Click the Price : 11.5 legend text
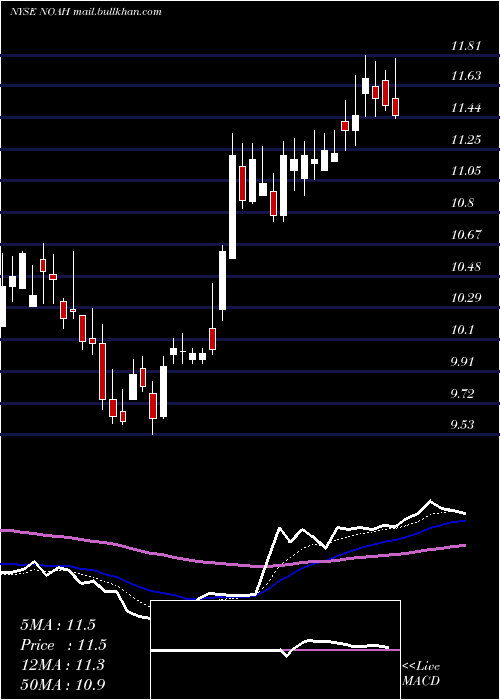 (63, 645)
